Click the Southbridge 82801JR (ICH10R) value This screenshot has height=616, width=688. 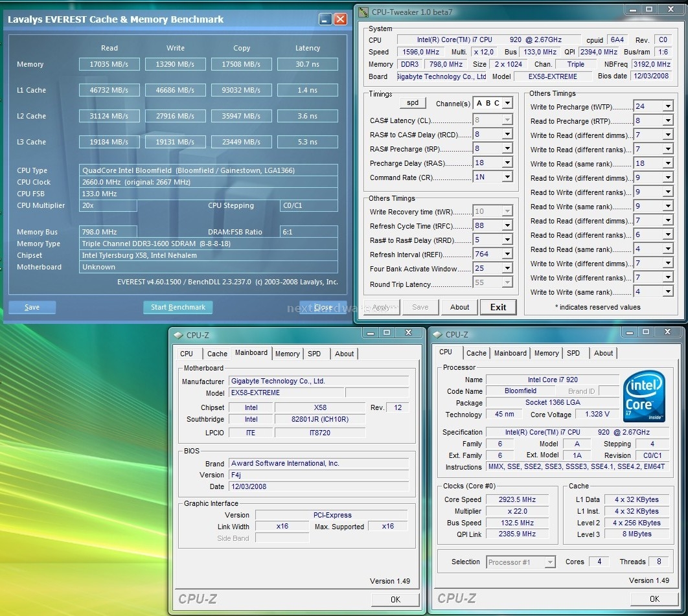click(320, 419)
